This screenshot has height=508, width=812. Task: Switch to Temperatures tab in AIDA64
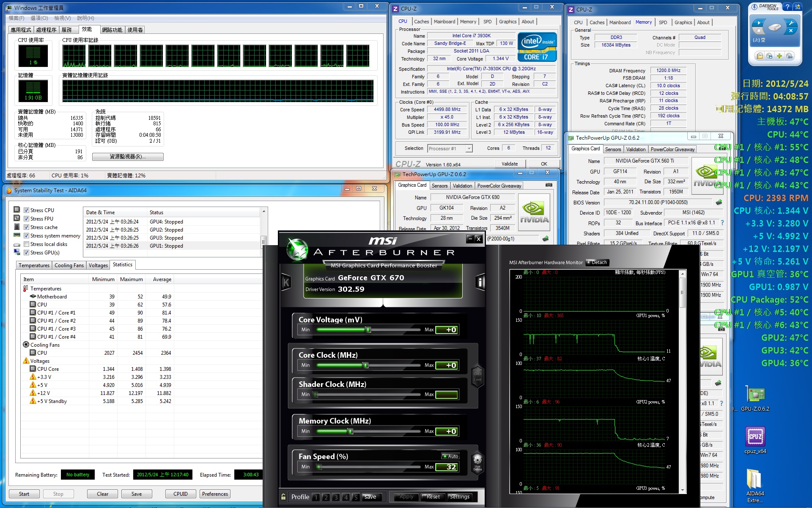click(x=34, y=265)
